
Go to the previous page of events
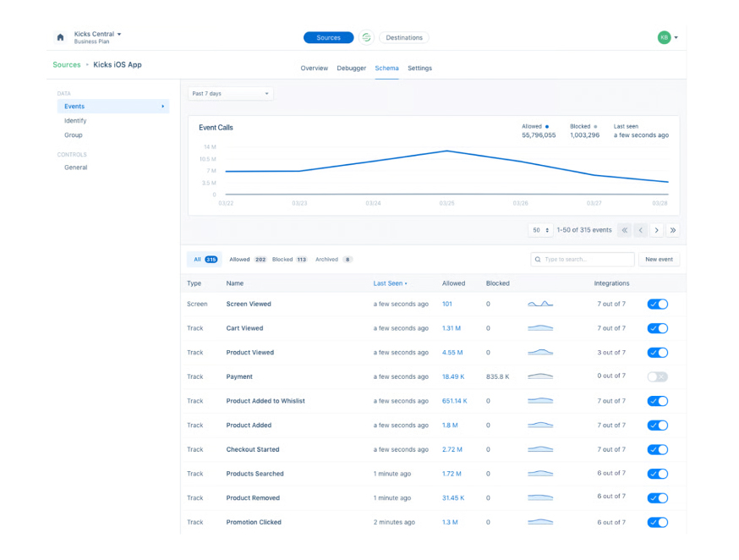pos(640,230)
